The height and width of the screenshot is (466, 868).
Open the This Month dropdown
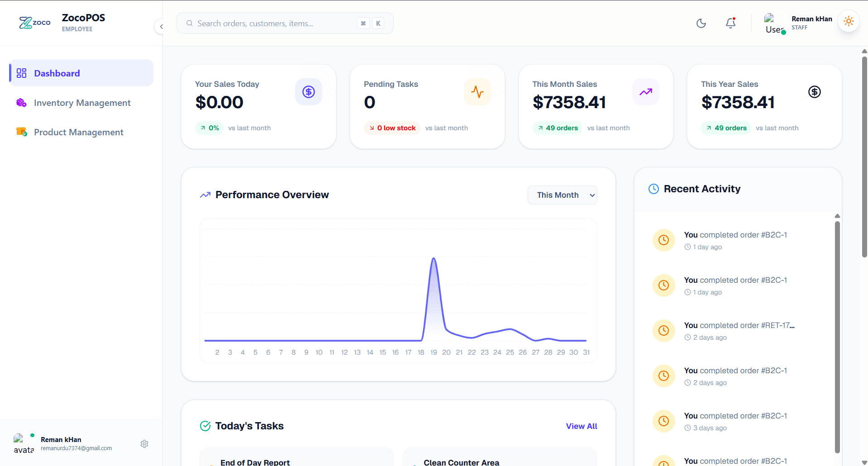(562, 195)
